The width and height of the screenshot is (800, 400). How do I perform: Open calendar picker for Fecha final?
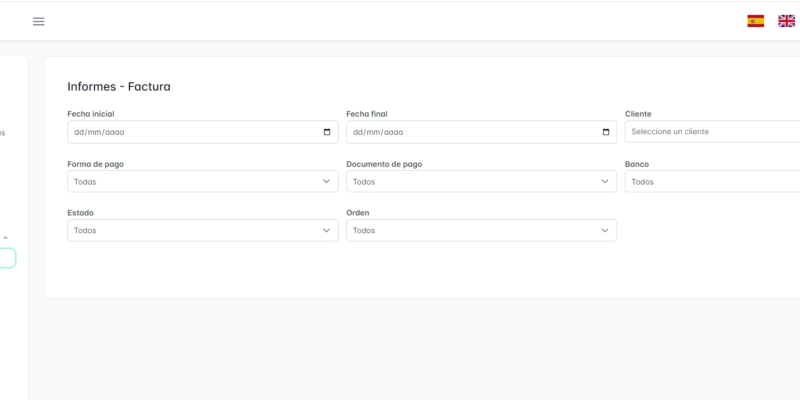pos(606,132)
